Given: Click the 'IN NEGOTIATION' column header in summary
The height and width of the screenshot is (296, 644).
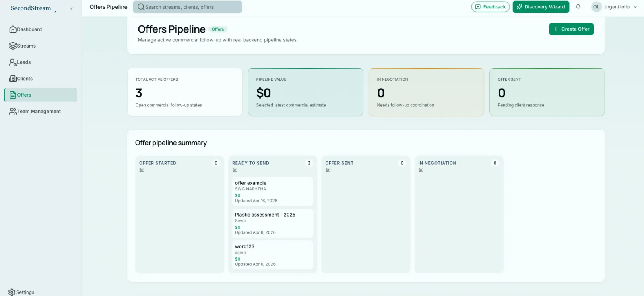Looking at the screenshot, I should tap(437, 163).
